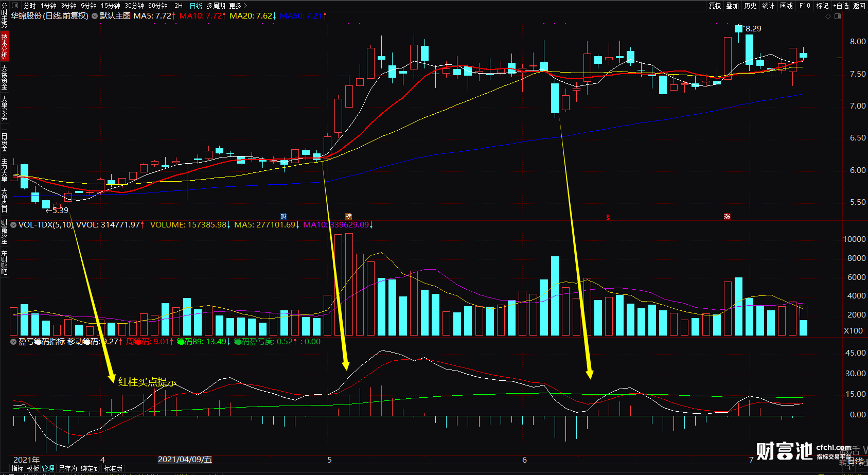This screenshot has height=475, width=868.
Task: Open the 大盘资金 sidebar tab
Action: (4, 77)
